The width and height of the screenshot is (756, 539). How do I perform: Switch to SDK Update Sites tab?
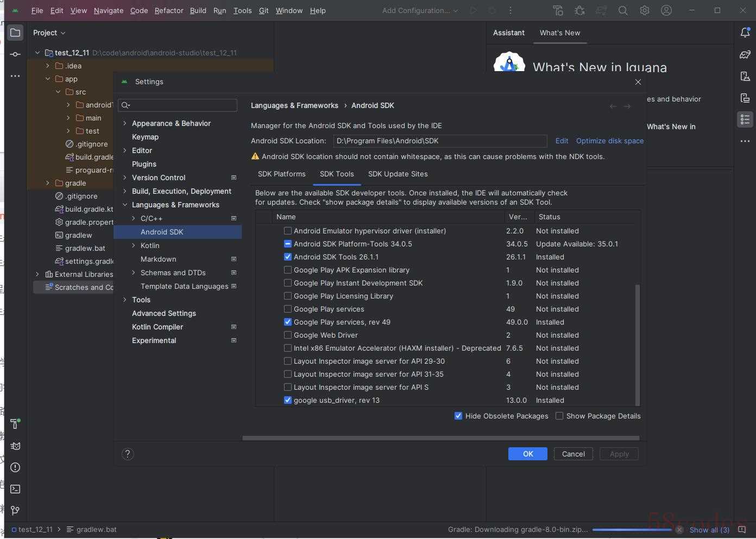point(398,174)
